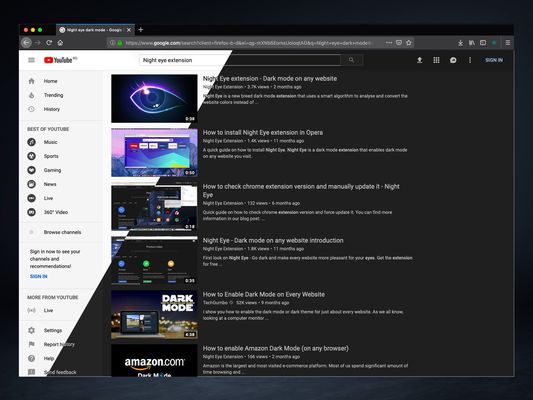Click the site information icon in address bar
Viewport: 533px width, 400px height.
[x=113, y=43]
